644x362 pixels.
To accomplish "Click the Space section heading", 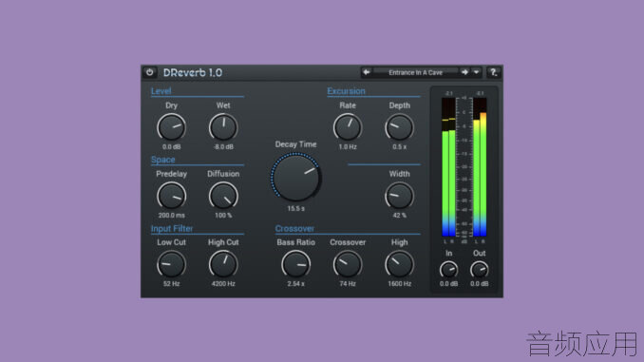I will [163, 160].
